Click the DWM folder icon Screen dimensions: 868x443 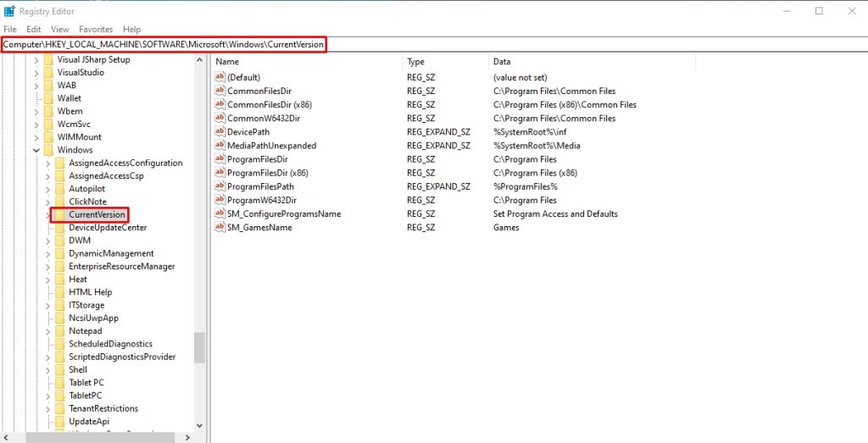(60, 240)
